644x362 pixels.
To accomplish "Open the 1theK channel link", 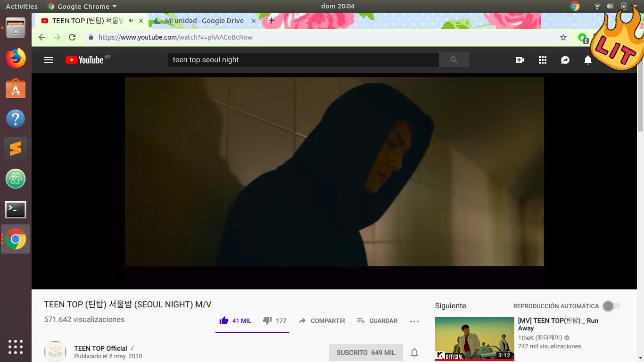I will (541, 337).
